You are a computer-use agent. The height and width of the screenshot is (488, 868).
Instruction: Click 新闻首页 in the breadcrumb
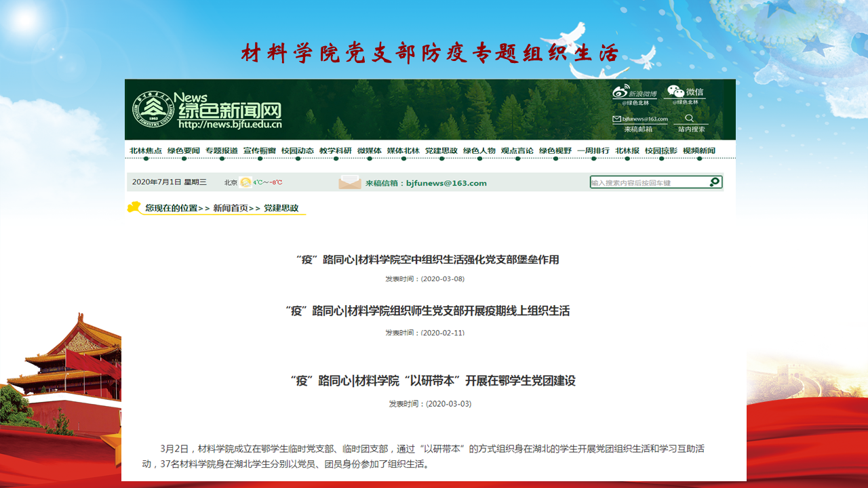point(231,208)
